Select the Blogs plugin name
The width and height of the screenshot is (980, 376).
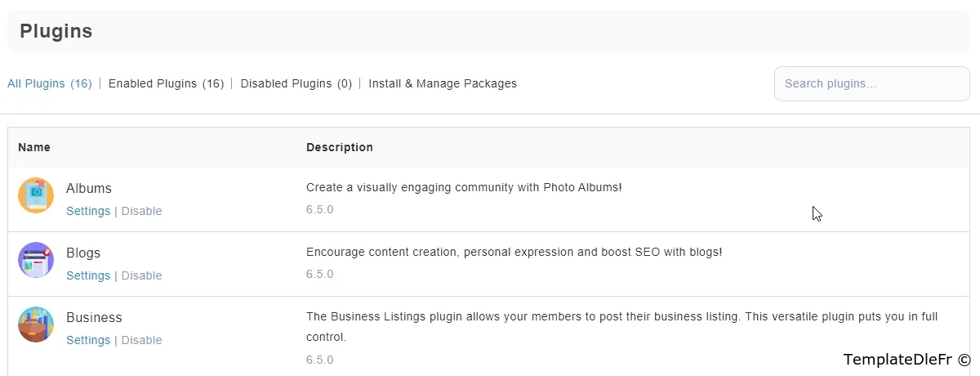click(83, 253)
